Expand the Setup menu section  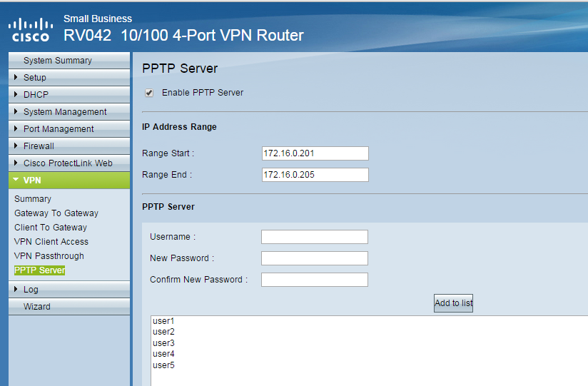pos(34,78)
